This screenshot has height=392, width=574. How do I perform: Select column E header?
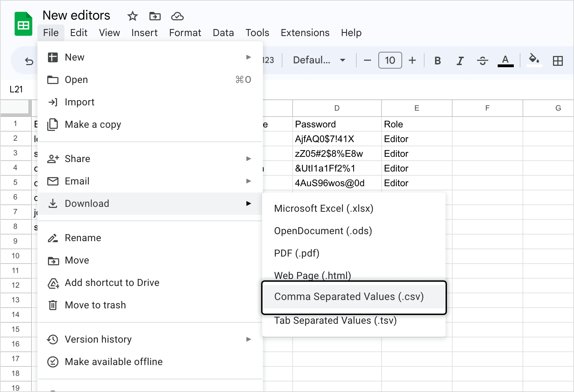coord(416,108)
